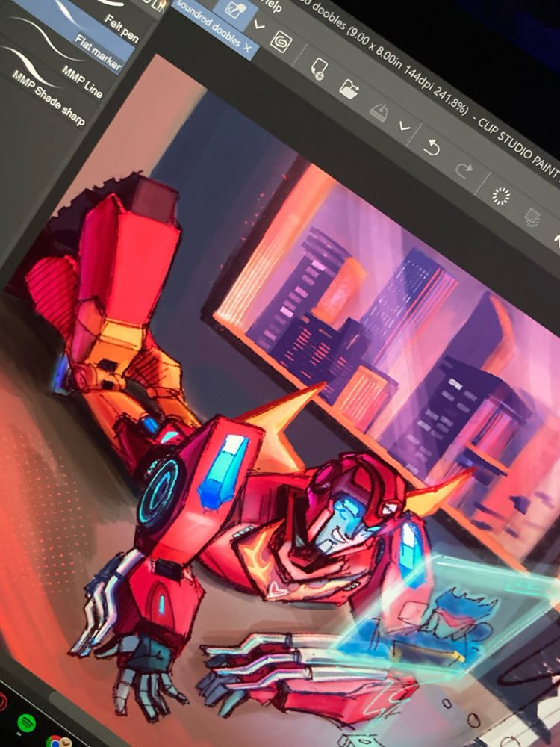
Task: Redo the last undone action
Action: click(x=465, y=170)
